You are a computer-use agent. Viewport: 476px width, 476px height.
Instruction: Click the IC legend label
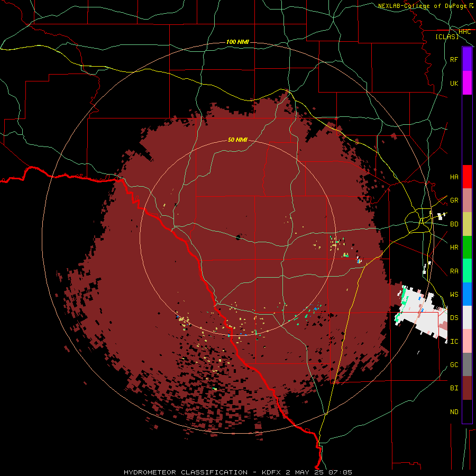(x=454, y=342)
